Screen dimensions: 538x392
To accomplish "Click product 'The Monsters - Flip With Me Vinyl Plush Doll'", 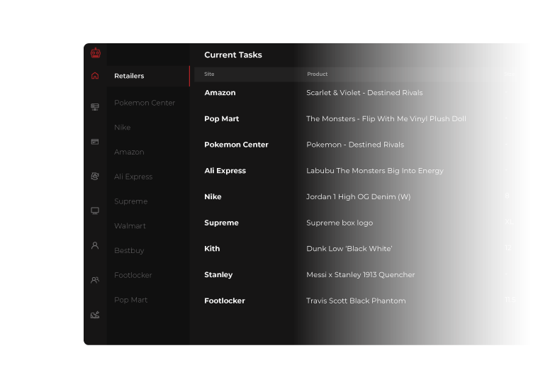I will [x=386, y=119].
